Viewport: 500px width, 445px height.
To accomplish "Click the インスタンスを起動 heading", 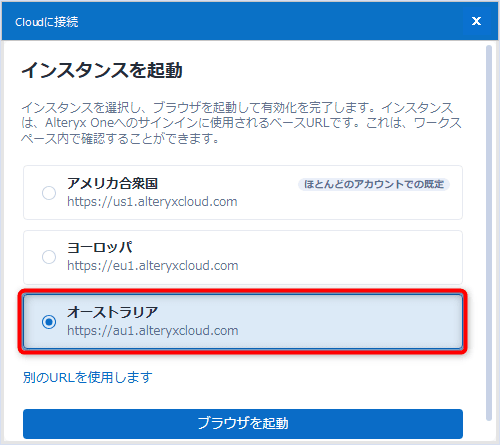I will (x=102, y=70).
